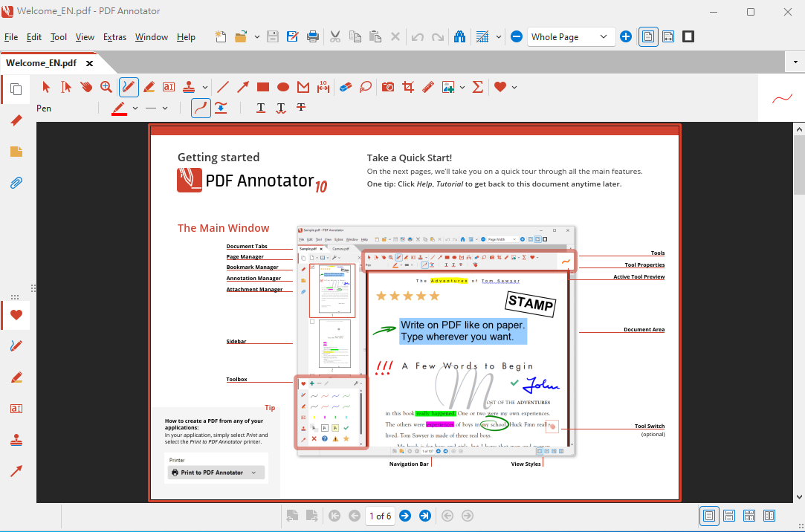Viewport: 805px width, 532px height.
Task: Click the Print icon in toolbar
Action: pos(313,36)
